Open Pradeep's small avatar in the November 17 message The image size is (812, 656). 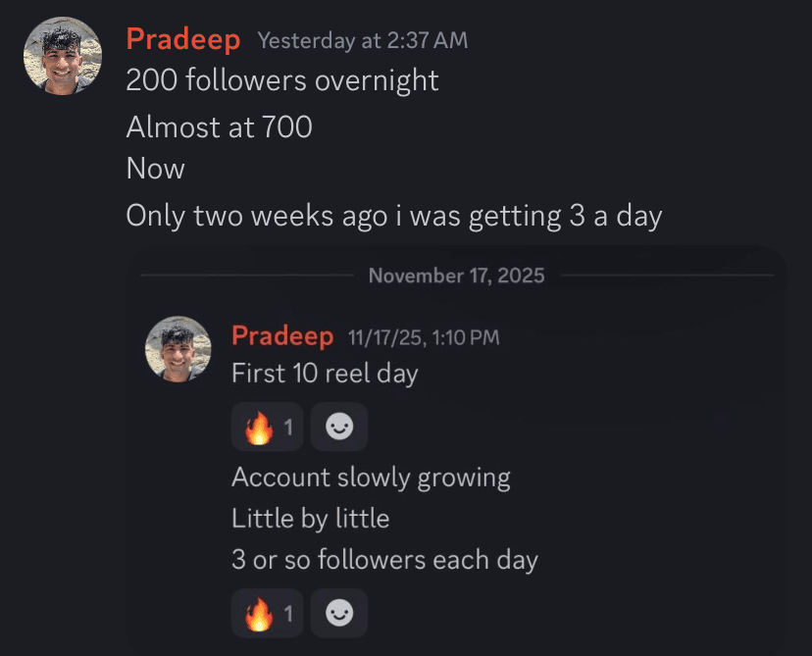(x=178, y=350)
